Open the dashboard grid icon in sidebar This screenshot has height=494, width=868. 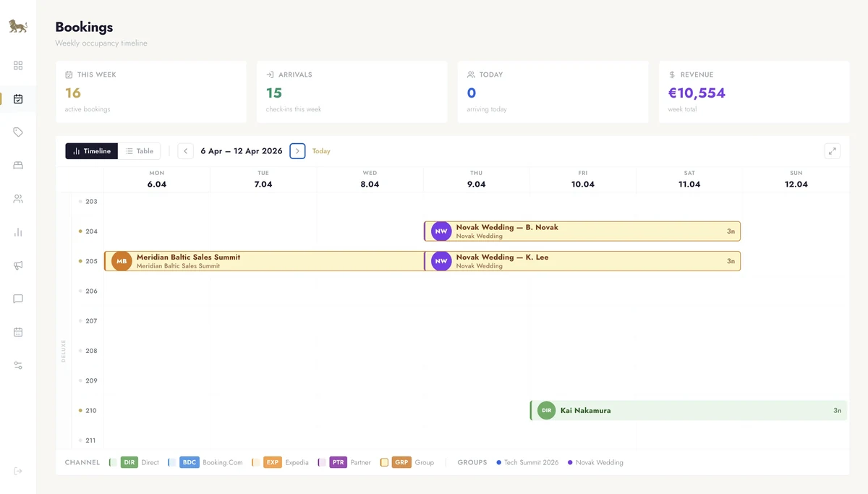point(18,65)
